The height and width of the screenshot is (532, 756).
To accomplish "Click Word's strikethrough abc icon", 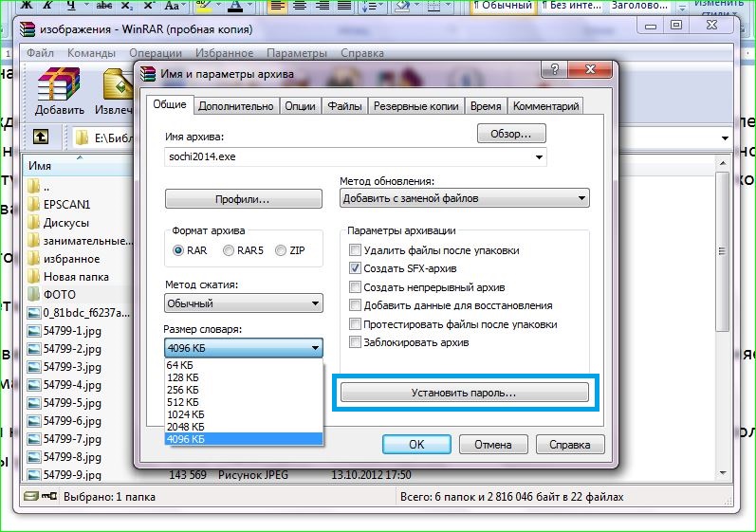I will coord(103,6).
